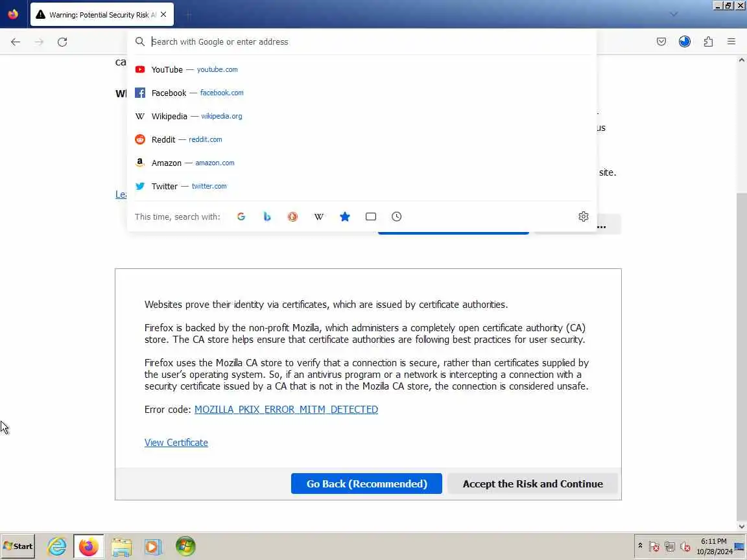Click the page scrollbar down arrow
The width and height of the screenshot is (747, 560).
click(x=742, y=526)
